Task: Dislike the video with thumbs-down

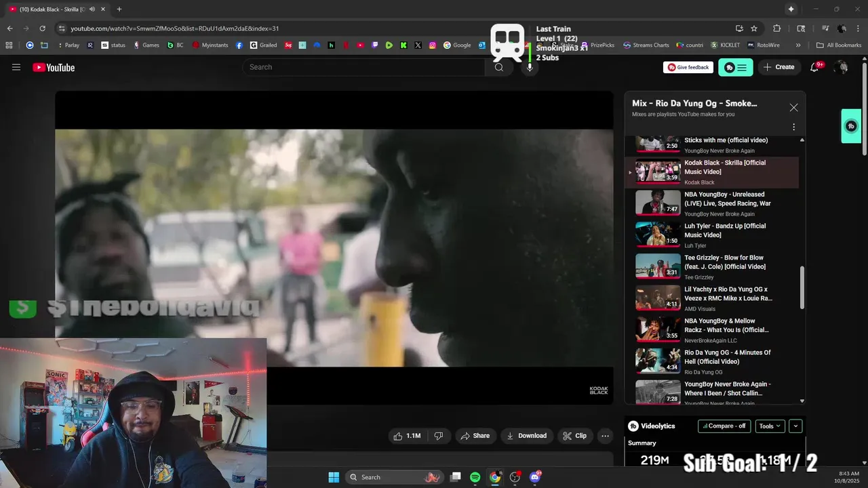Action: [x=439, y=436]
